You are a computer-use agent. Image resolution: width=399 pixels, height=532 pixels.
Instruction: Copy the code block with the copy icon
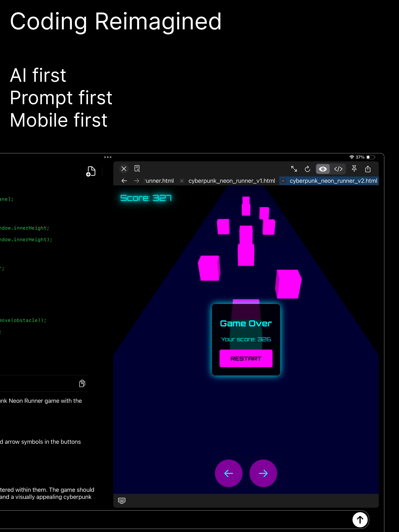(82, 383)
